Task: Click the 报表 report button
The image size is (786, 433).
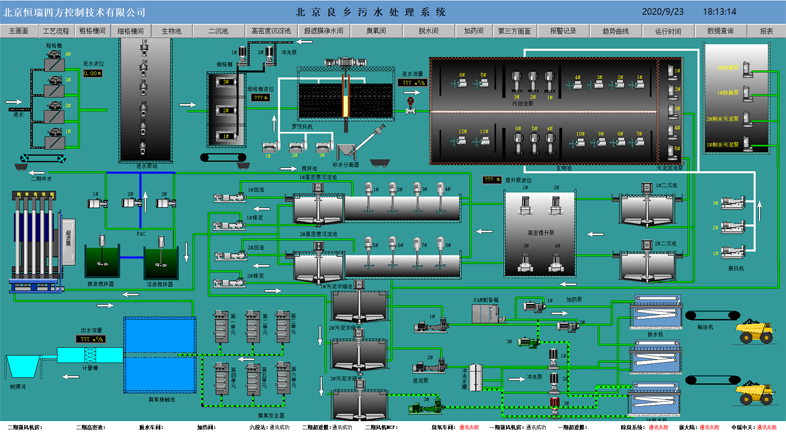Action: coord(766,31)
